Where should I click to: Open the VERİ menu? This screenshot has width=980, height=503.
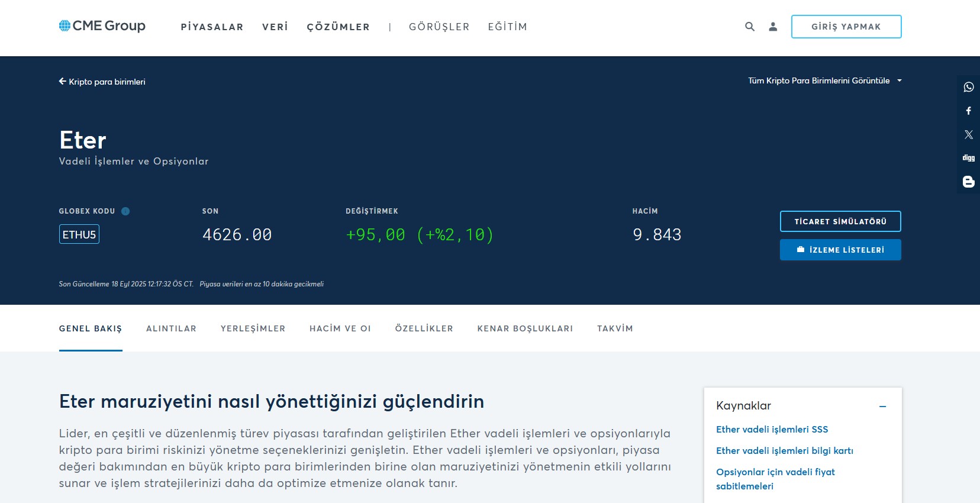(x=275, y=27)
